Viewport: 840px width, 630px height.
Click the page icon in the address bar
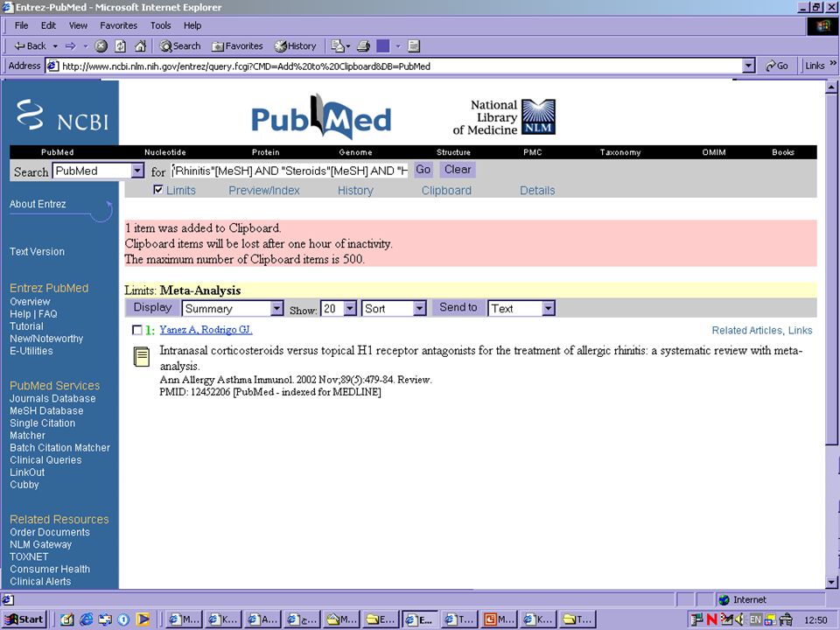click(52, 66)
